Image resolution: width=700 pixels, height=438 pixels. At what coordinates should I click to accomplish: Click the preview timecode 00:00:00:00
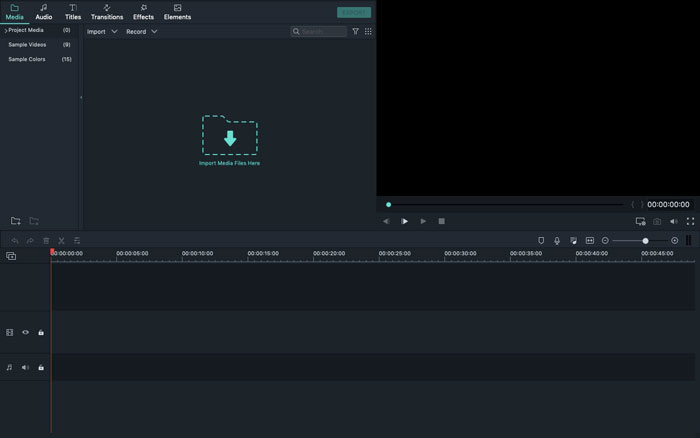(x=668, y=204)
